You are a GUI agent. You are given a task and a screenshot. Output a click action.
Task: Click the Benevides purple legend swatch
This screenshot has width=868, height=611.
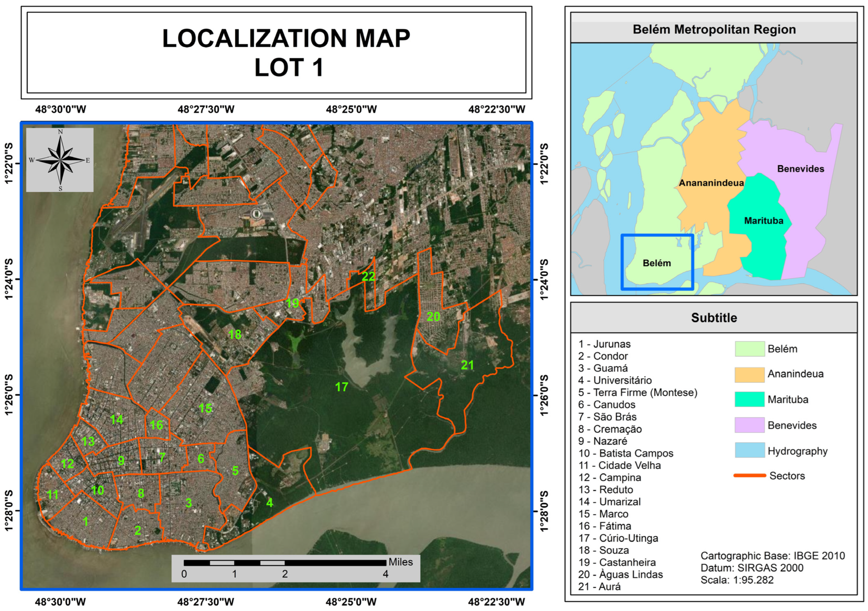[749, 425]
